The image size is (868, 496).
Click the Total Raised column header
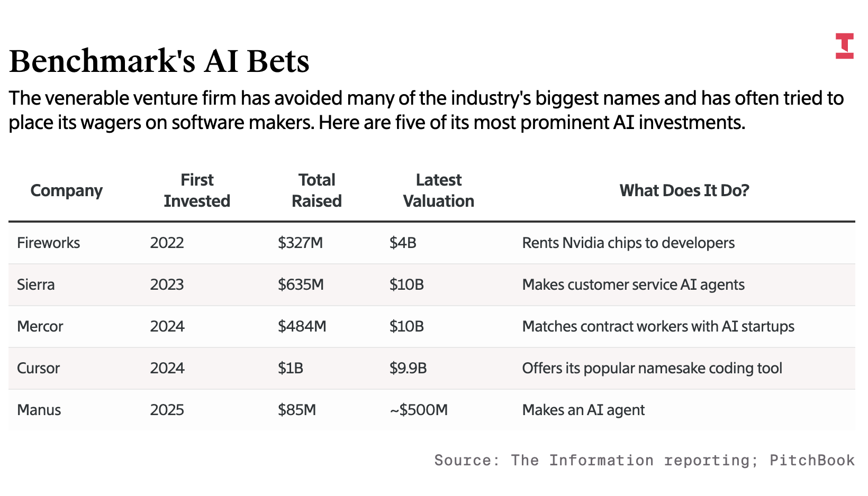coord(317,190)
